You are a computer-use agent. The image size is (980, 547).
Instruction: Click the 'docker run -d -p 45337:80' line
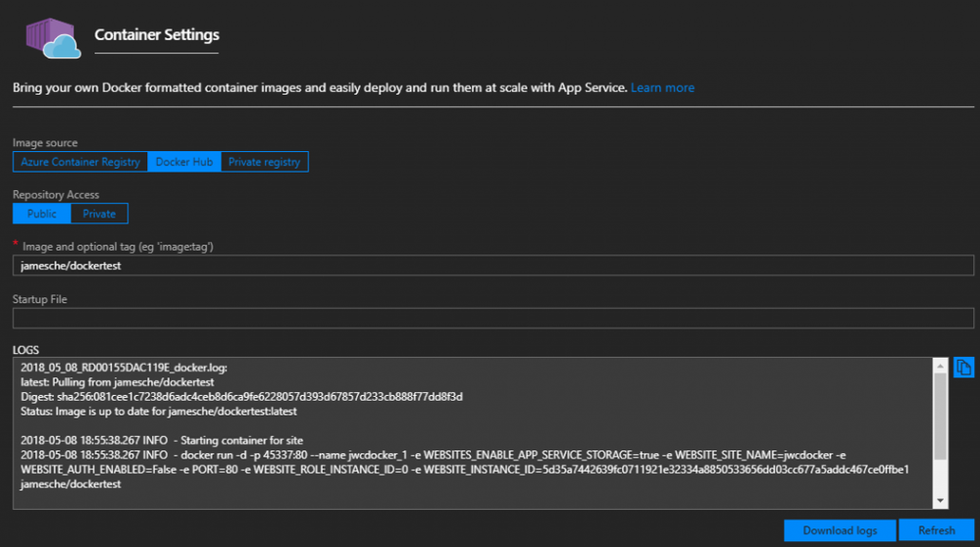point(433,455)
